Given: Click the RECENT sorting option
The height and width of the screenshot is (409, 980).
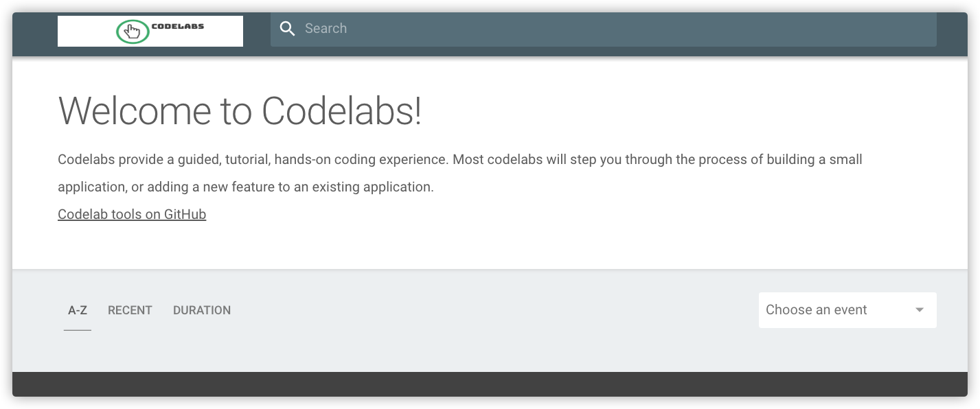Looking at the screenshot, I should [x=130, y=310].
